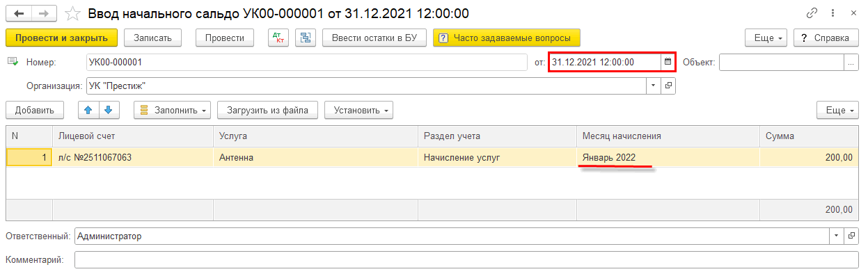868x274 pixels.
Task: Select the Антенна service cell
Action: click(x=315, y=157)
